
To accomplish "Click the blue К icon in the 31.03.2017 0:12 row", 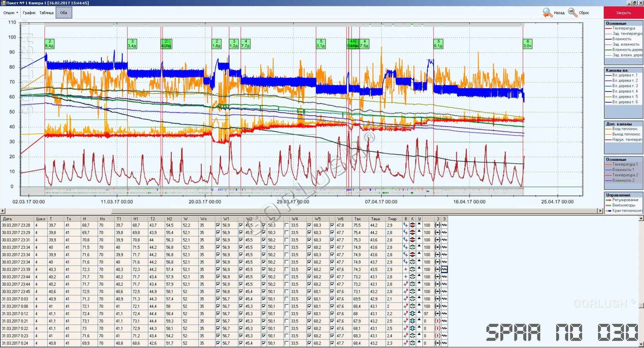I will click(412, 314).
